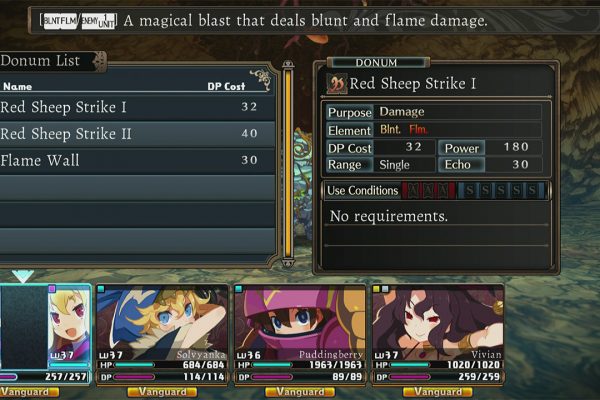600x400 pixels.
Task: Select Vivian's character portrait
Action: pos(438,322)
